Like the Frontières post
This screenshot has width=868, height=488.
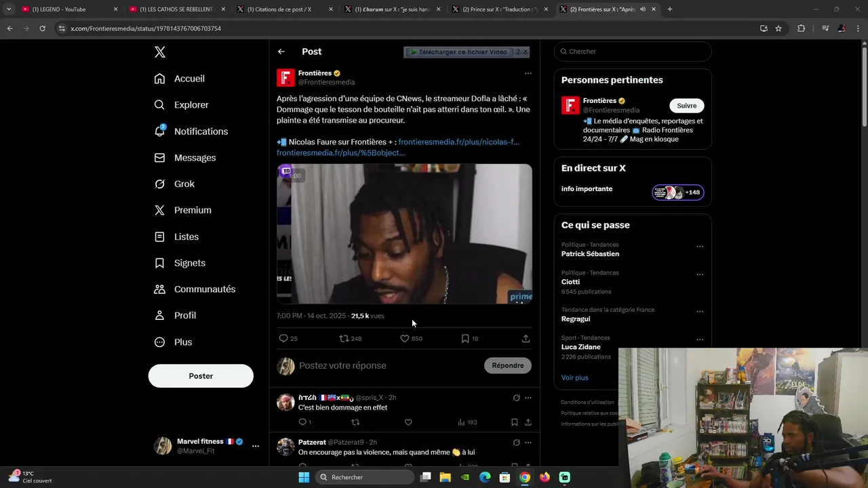[405, 338]
